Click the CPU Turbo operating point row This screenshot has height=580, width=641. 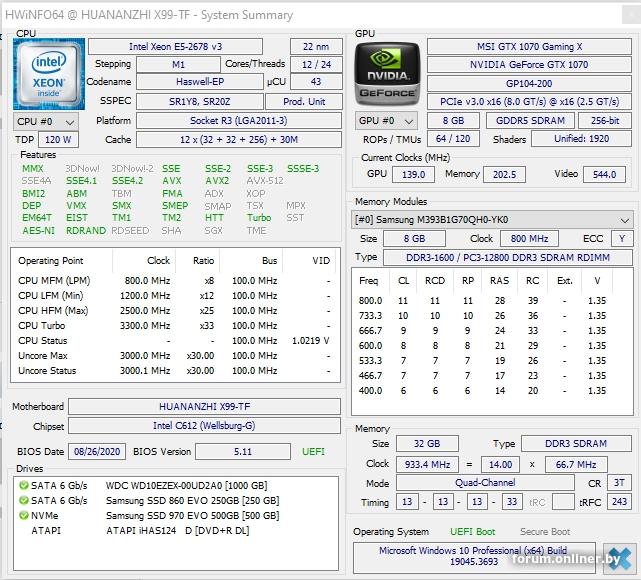click(x=175, y=326)
